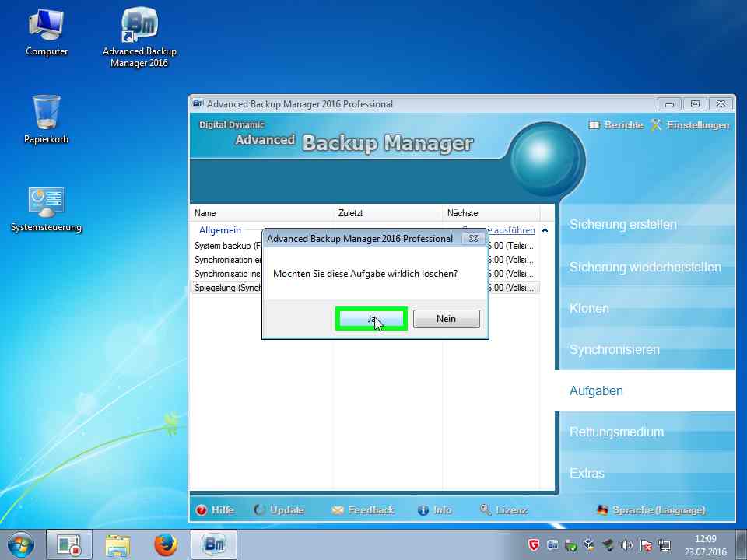This screenshot has width=747, height=560.
Task: Open the Systemsteuerung desktop icon
Action: [x=46, y=209]
